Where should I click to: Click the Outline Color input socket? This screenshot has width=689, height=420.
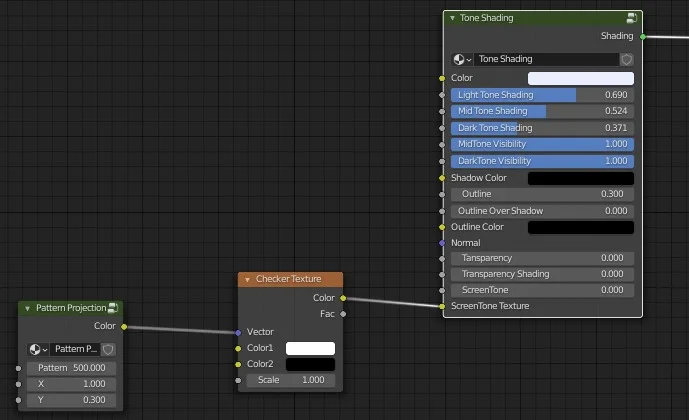(x=442, y=227)
